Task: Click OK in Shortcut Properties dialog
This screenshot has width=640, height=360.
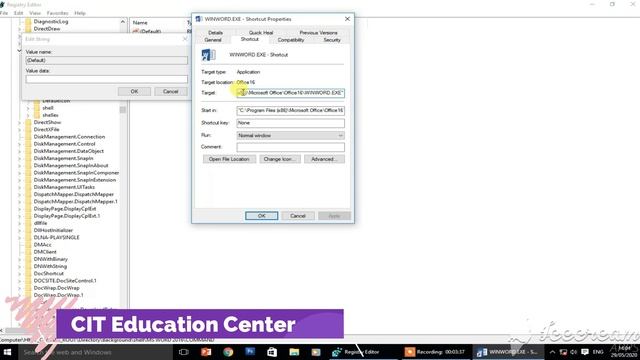Action: pos(262,216)
